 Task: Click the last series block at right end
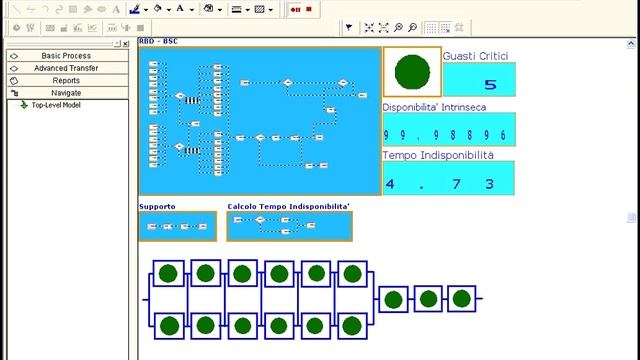[x=462, y=299]
